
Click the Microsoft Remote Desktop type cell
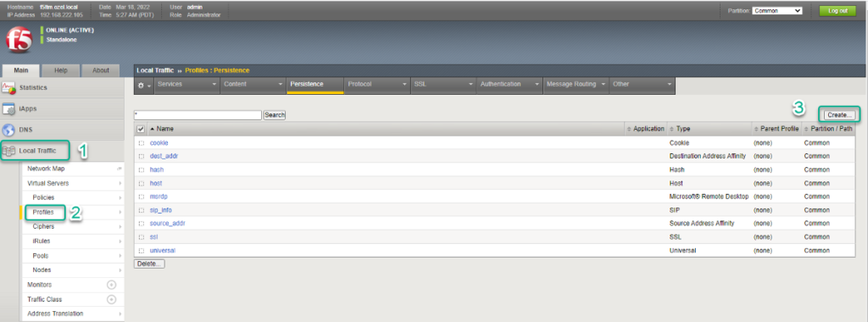(709, 197)
